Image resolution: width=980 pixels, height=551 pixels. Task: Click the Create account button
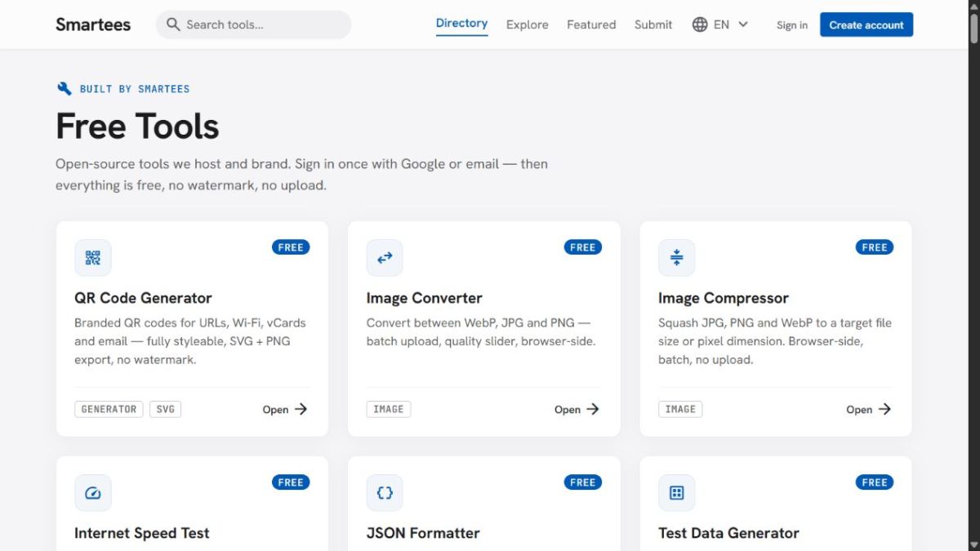pos(866,24)
